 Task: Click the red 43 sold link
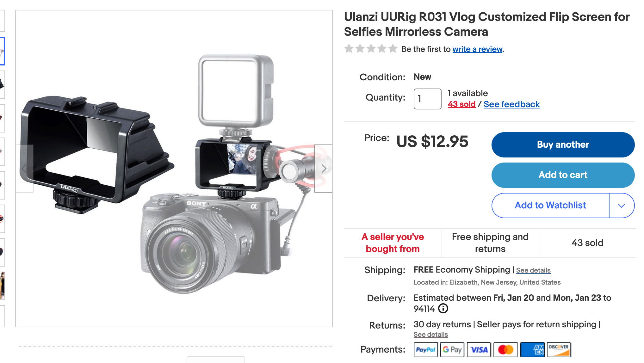coord(461,104)
